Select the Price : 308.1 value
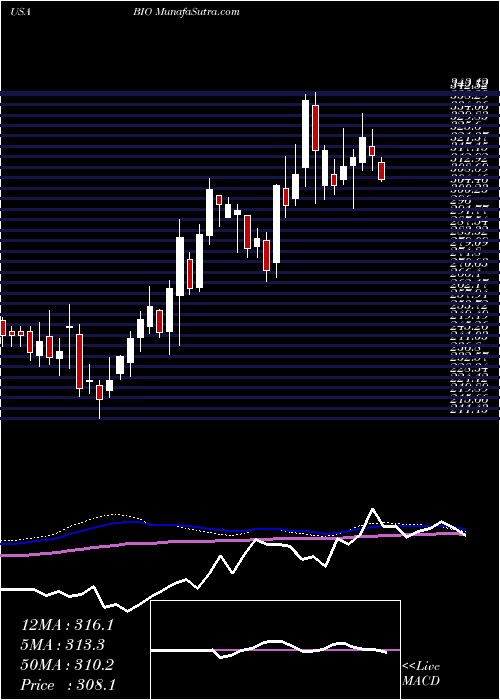This screenshot has height=700, width=500. (68, 685)
